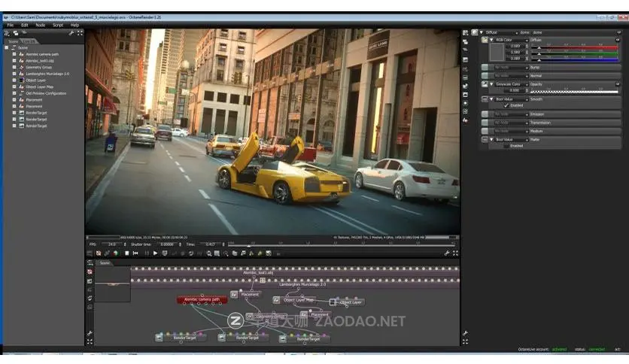Click the pause render icon

pos(147,253)
